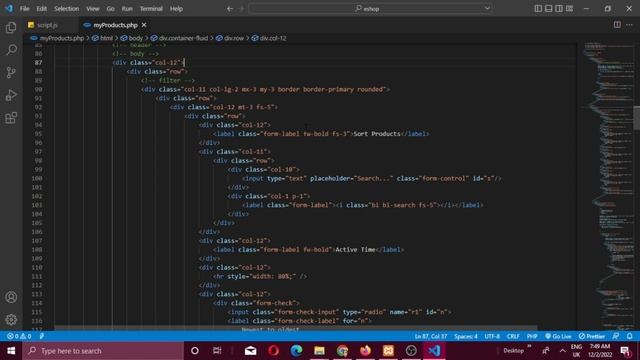This screenshot has width=640, height=360.
Task: Toggle the bottom panel layout icon
Action: [549, 9]
